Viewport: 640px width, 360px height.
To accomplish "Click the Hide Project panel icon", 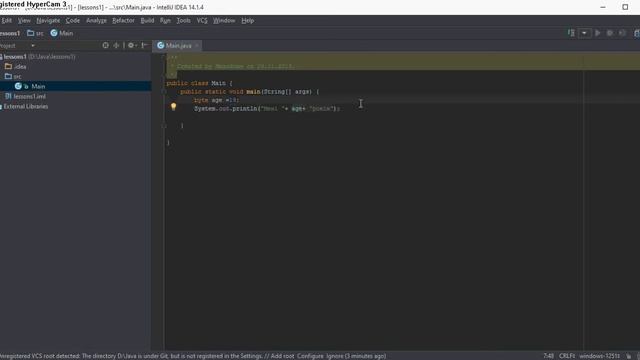I will click(x=144, y=45).
